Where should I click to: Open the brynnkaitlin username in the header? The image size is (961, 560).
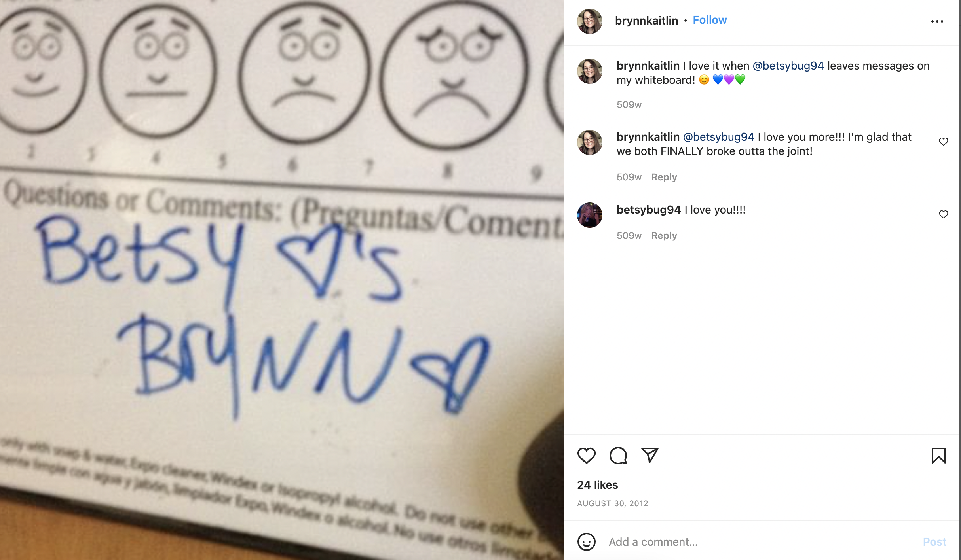[646, 21]
